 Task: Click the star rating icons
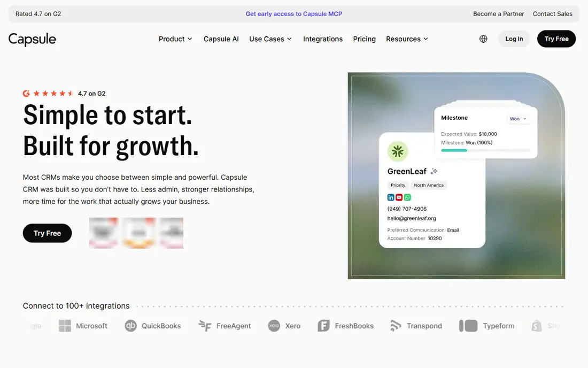tap(53, 94)
